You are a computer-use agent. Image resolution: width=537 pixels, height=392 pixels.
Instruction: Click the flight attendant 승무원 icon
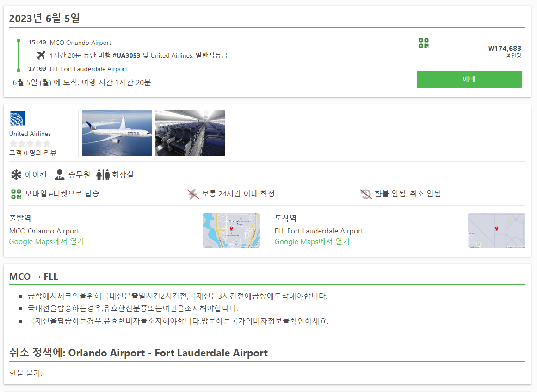pos(60,175)
